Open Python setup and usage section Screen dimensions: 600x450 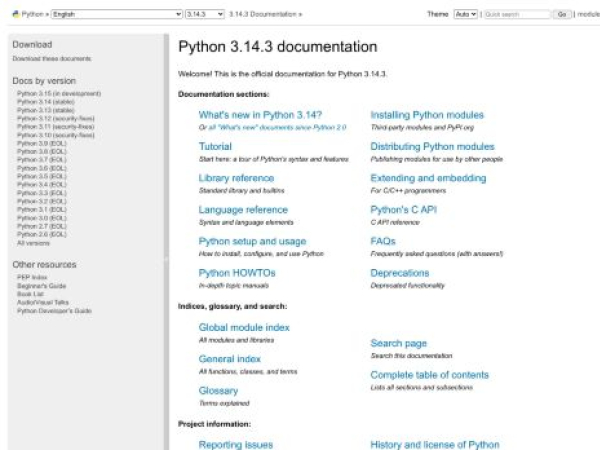pyautogui.click(x=252, y=241)
